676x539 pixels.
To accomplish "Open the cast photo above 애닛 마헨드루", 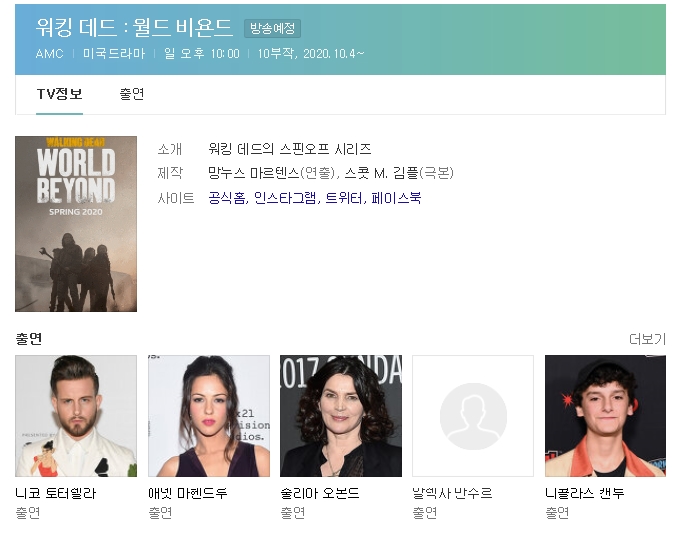I will pyautogui.click(x=208, y=415).
